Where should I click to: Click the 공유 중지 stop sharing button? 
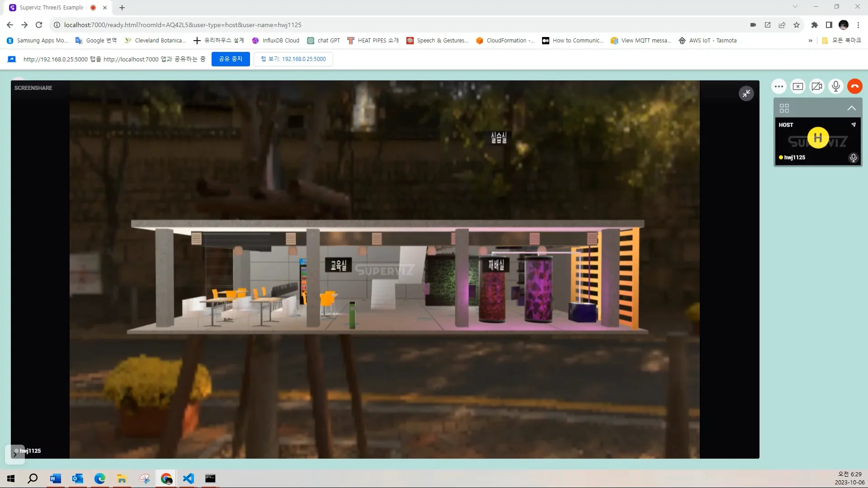click(231, 59)
